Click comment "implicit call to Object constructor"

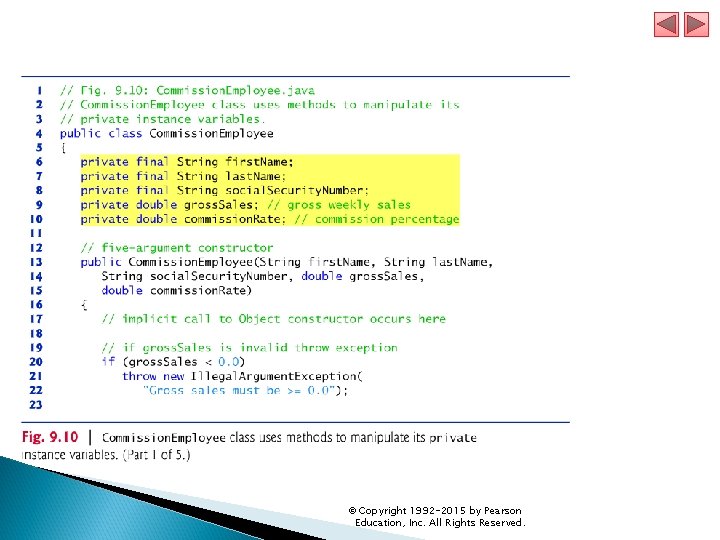[x=274, y=319]
